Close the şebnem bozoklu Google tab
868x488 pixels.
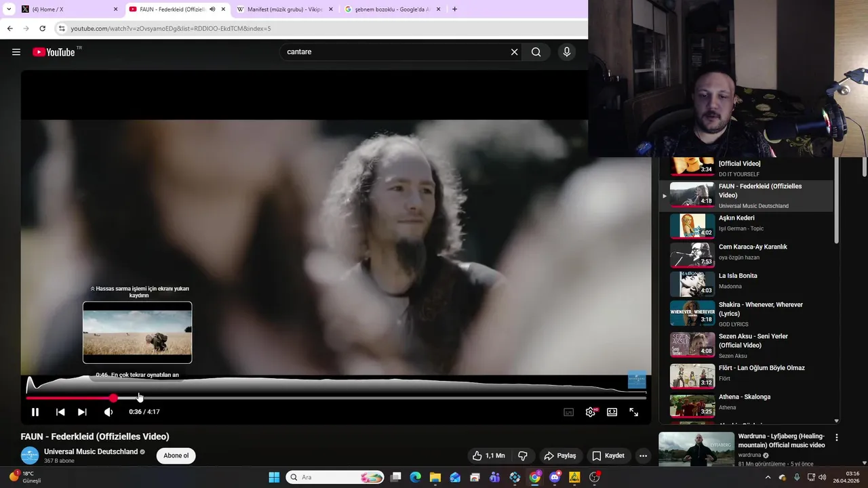tap(439, 9)
